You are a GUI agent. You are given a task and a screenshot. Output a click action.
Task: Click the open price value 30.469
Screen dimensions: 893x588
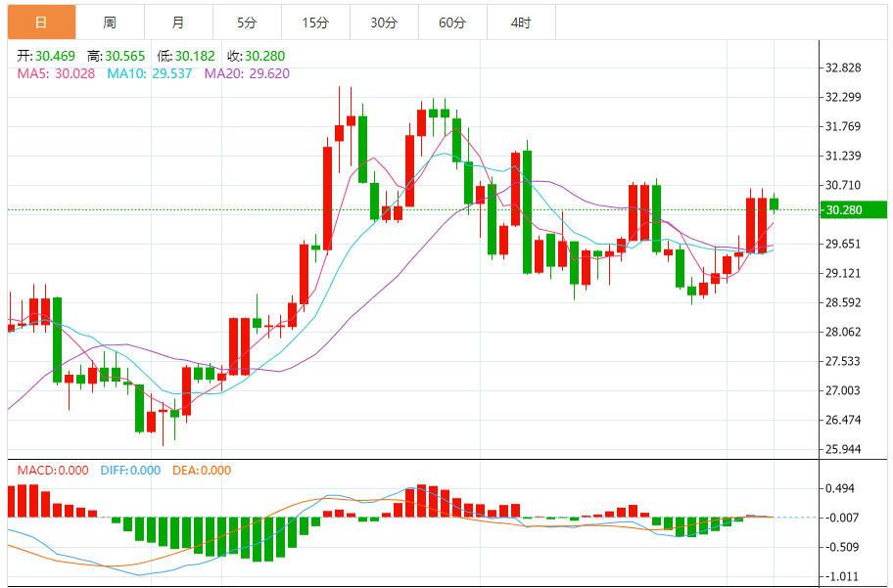tap(55, 56)
